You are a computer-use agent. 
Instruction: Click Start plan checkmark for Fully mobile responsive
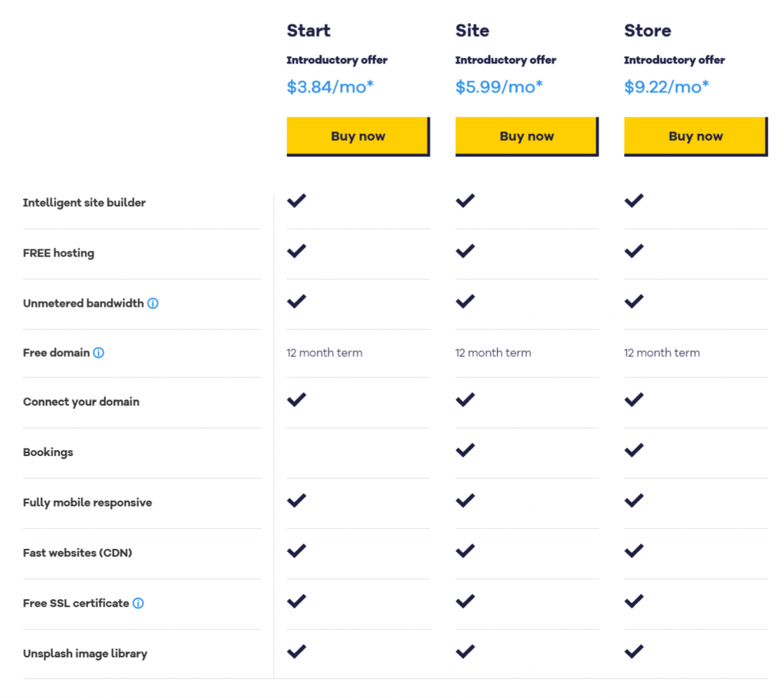click(x=296, y=501)
